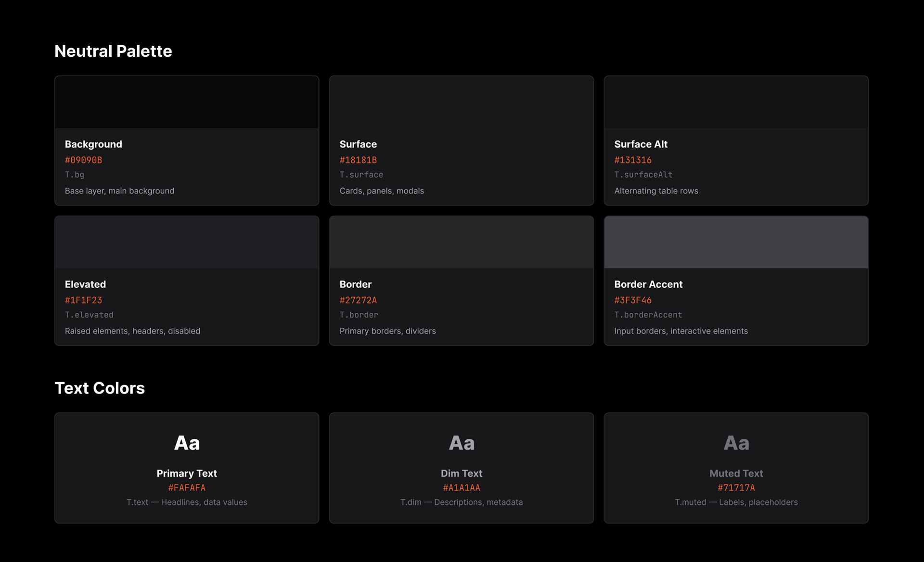Click hex code #FAFAFA
The height and width of the screenshot is (562, 924).
[x=187, y=487]
